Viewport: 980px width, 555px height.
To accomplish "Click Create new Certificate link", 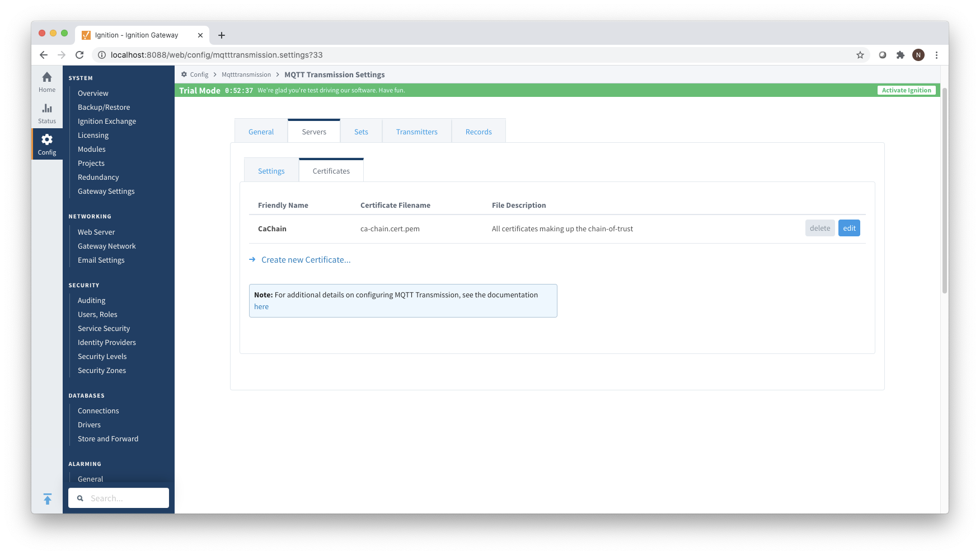I will pyautogui.click(x=306, y=260).
